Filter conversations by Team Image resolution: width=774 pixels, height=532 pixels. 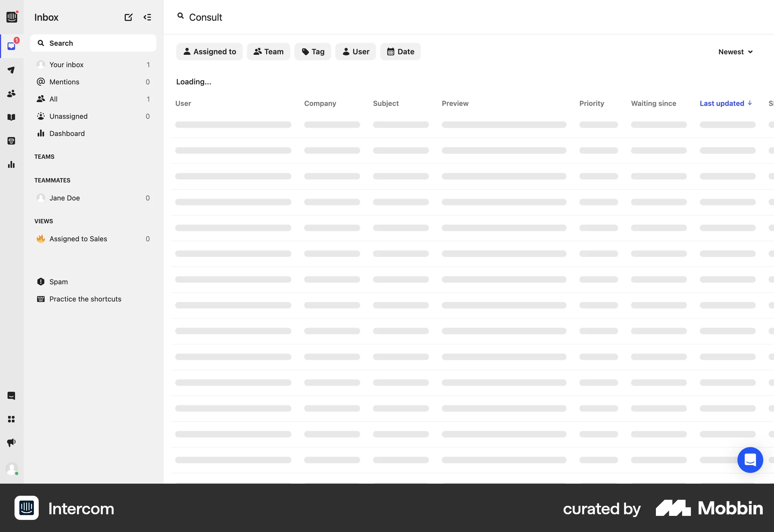point(268,52)
